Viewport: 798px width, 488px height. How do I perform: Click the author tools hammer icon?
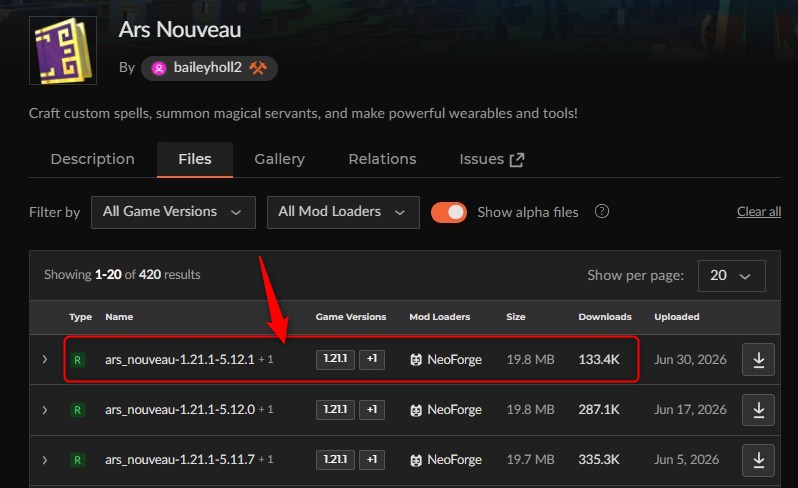point(258,68)
